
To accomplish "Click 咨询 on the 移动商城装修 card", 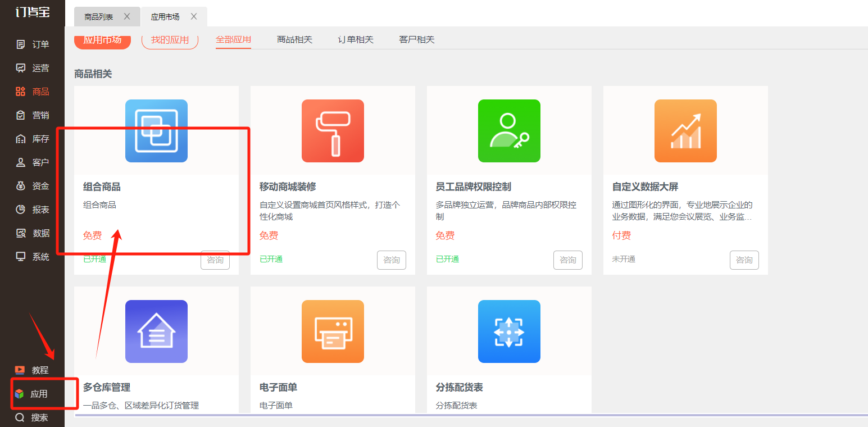I will click(391, 260).
